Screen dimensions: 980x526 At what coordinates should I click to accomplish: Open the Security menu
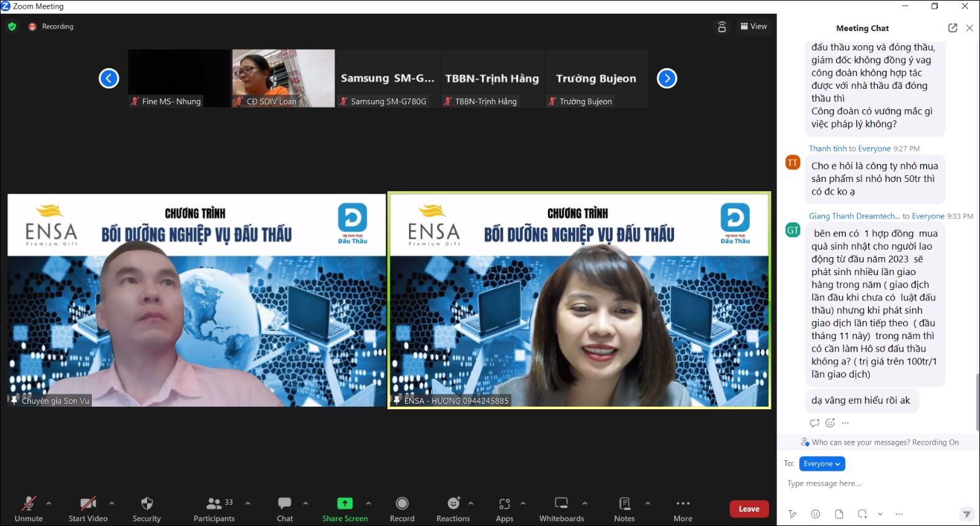pyautogui.click(x=146, y=509)
